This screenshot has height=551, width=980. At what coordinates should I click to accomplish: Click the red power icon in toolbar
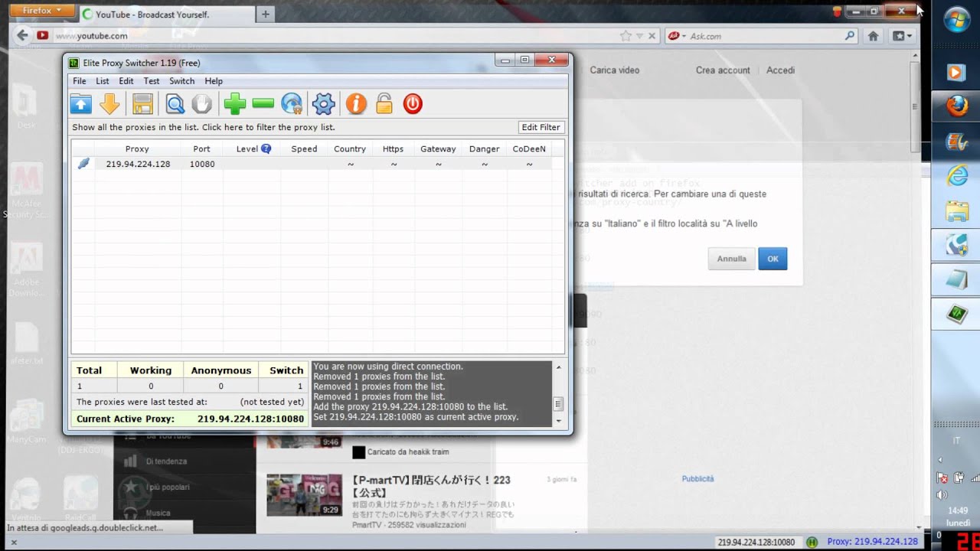point(413,104)
